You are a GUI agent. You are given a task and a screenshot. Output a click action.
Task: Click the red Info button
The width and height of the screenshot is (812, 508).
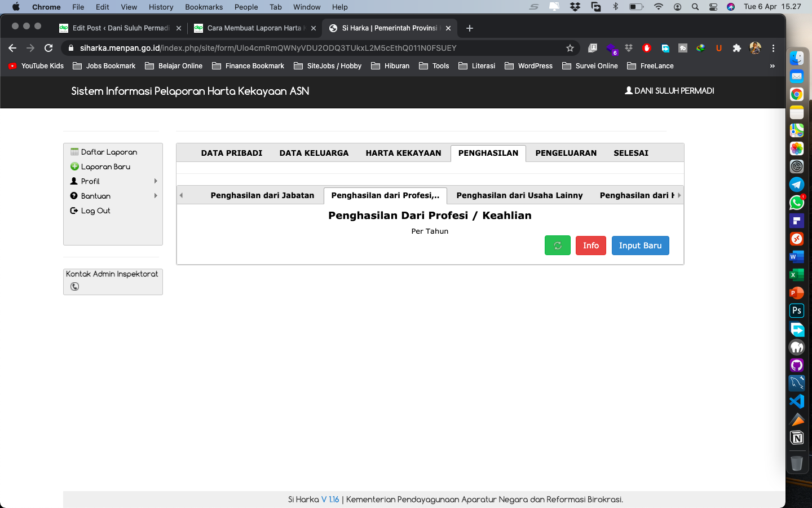pos(590,246)
